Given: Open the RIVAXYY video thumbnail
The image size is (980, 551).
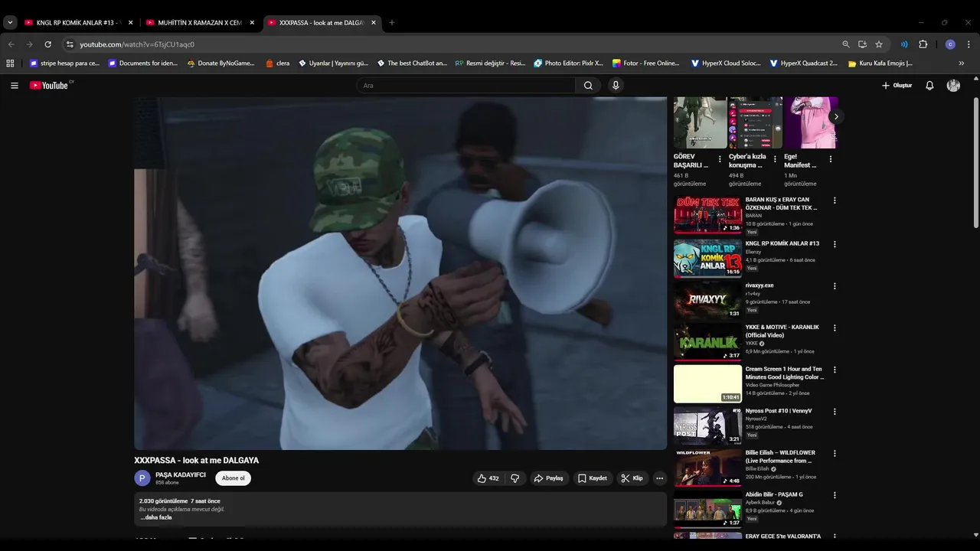Looking at the screenshot, I should coord(707,300).
